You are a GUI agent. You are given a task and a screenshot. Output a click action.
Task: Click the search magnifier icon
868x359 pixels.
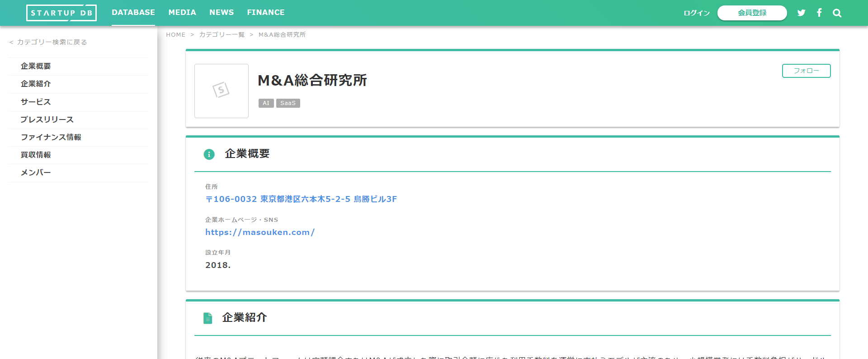coord(837,13)
